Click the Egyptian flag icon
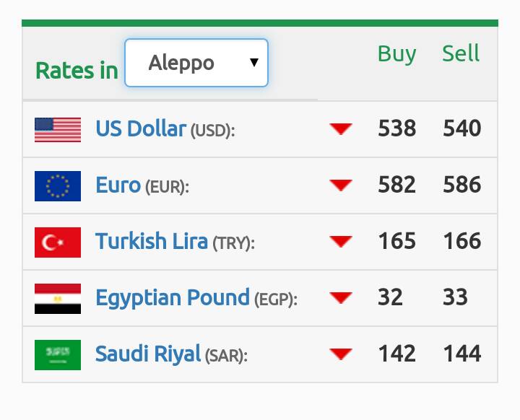Image resolution: width=520 pixels, height=420 pixels. [58, 299]
